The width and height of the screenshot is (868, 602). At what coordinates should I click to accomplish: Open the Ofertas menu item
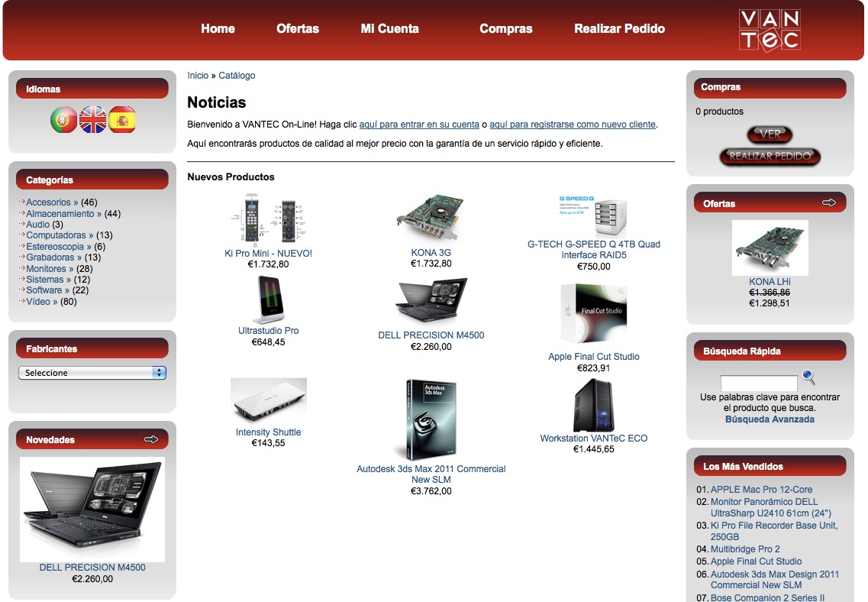tap(298, 29)
